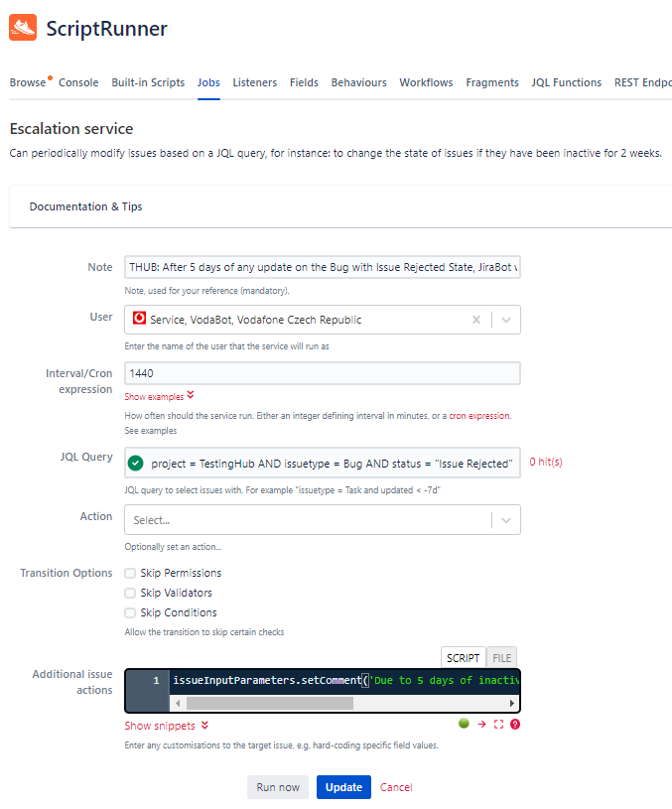Enable Skip Validators checkbox
672x809 pixels.
pos(130,593)
